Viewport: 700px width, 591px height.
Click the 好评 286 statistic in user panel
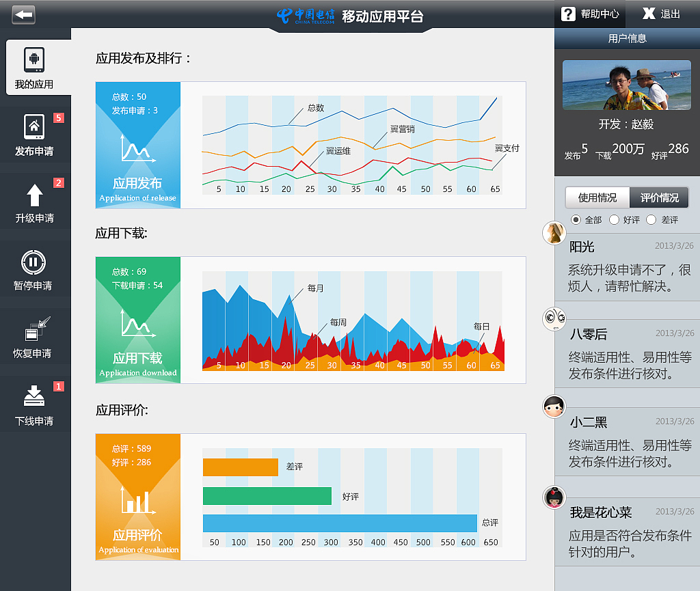(x=670, y=151)
